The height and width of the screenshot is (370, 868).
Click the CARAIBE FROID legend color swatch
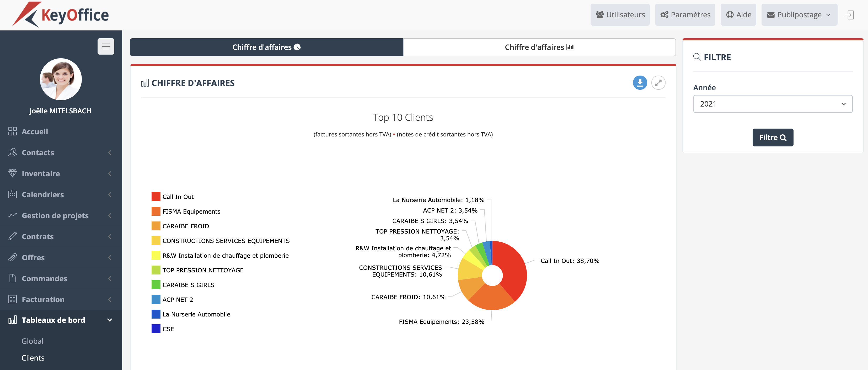[156, 226]
